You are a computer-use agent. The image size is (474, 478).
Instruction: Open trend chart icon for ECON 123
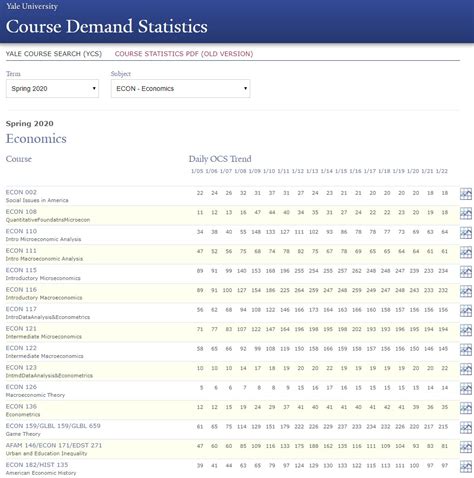[x=466, y=369]
